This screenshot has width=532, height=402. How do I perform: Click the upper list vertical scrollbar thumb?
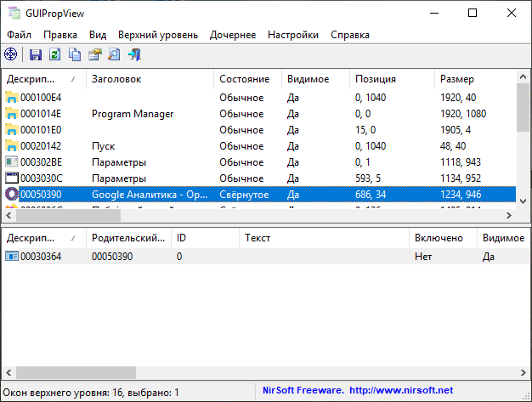(x=523, y=107)
